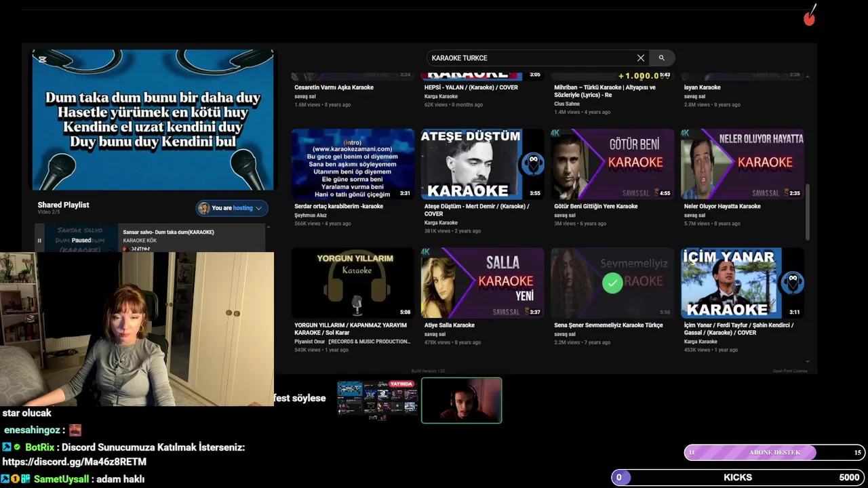This screenshot has height=488, width=868.
Task: Click the red icon in top-right corner
Action: (810, 16)
